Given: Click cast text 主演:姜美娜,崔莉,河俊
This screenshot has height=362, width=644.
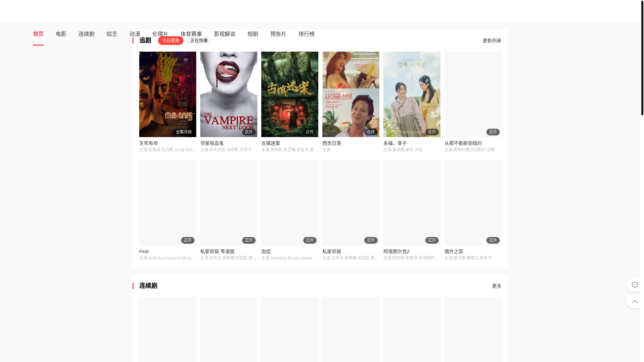Looking at the screenshot, I should [x=403, y=150].
